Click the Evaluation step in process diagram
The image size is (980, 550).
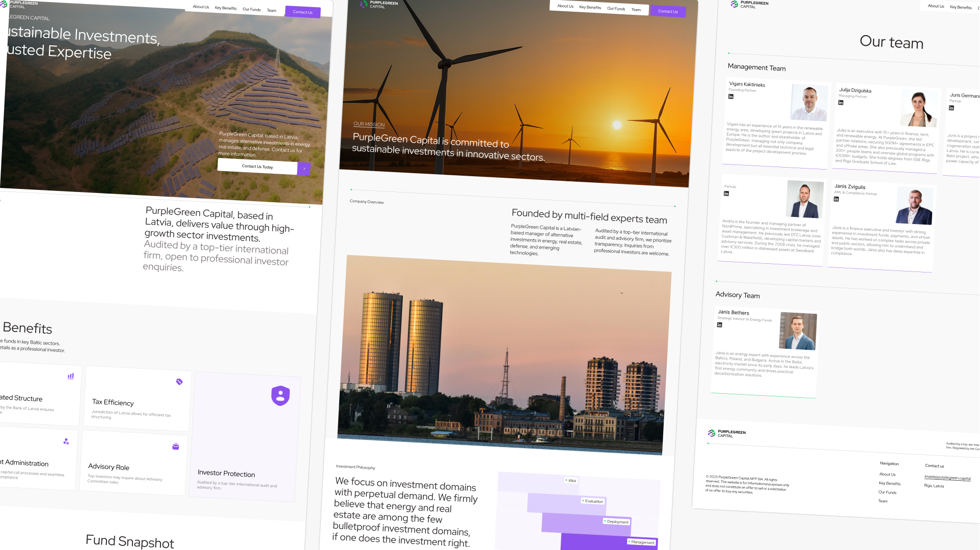tap(592, 501)
